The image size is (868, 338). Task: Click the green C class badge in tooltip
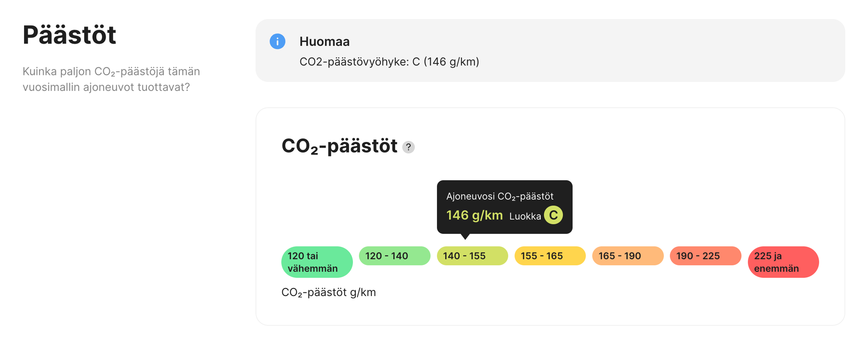pyautogui.click(x=554, y=215)
